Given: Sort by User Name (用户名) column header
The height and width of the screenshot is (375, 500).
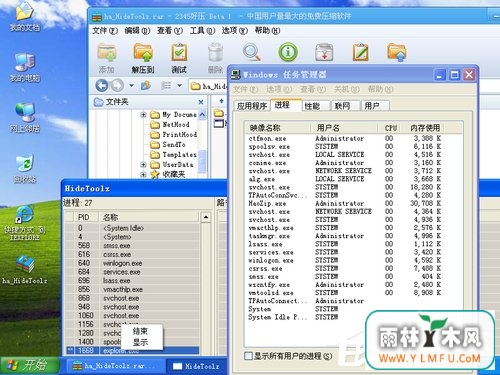Looking at the screenshot, I should (x=344, y=128).
